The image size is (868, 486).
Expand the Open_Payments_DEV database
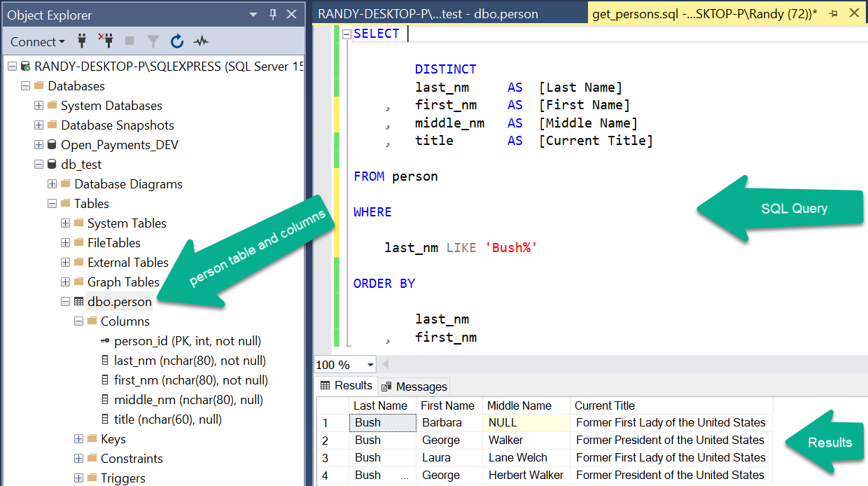[x=39, y=145]
